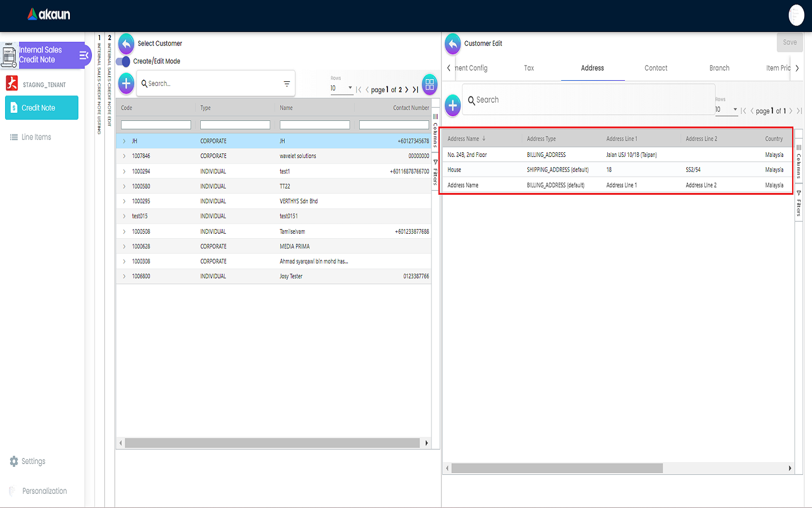
Task: Click the add customer plus icon
Action: pyautogui.click(x=126, y=84)
